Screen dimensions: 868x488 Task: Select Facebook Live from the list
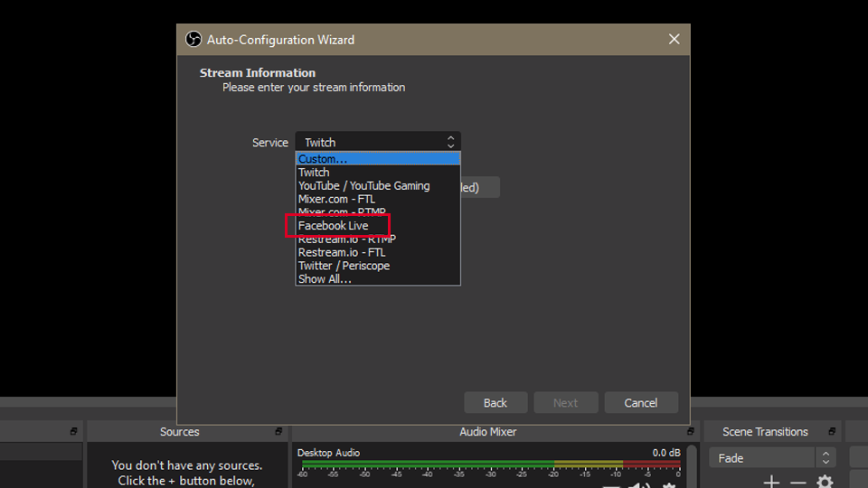point(378,225)
